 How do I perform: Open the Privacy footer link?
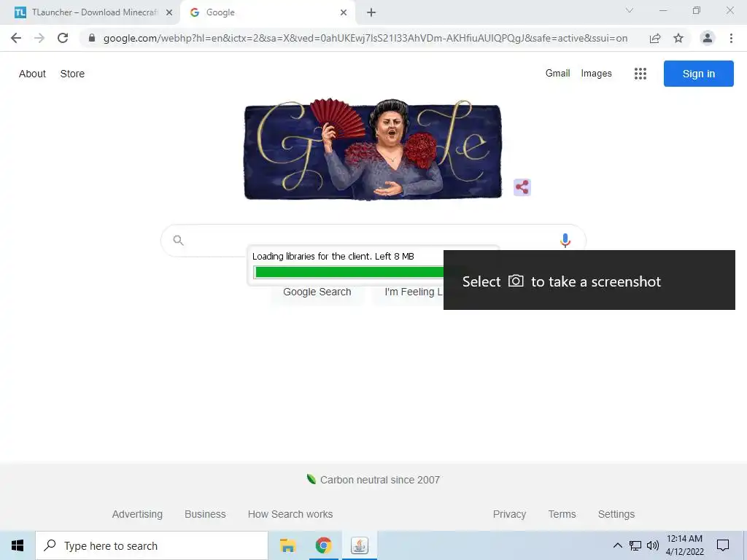(x=509, y=514)
